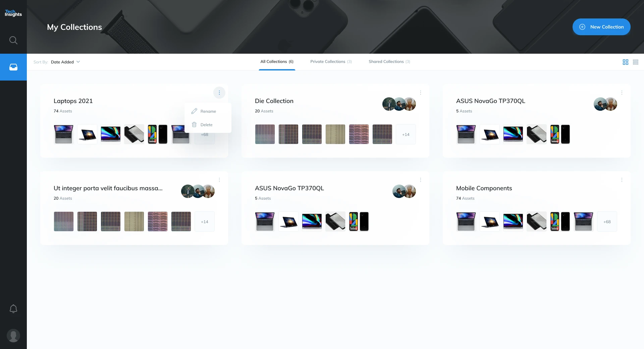Open the Laptops 2021 collection title
Image resolution: width=644 pixels, height=349 pixels.
point(73,101)
